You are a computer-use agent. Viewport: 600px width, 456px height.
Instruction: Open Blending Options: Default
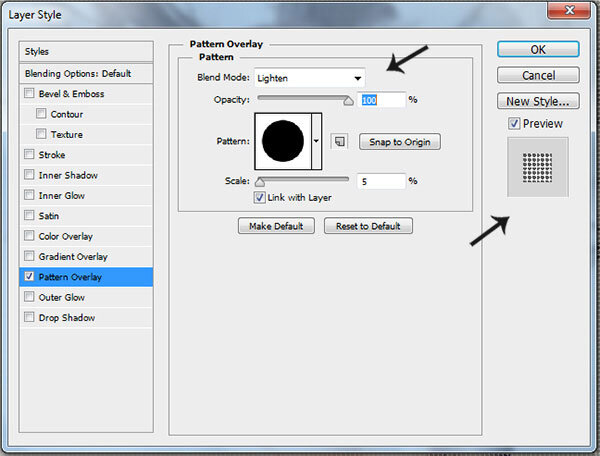point(86,73)
